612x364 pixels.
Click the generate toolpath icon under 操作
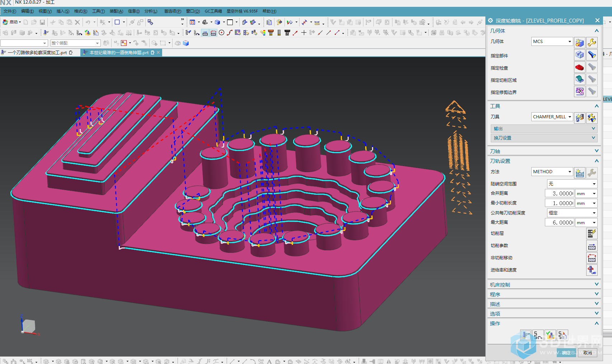(x=526, y=335)
